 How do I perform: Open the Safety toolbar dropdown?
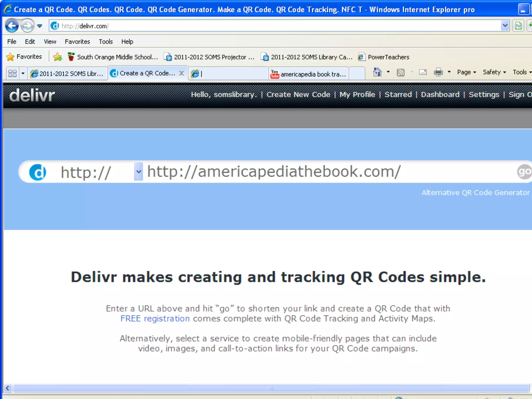click(494, 72)
